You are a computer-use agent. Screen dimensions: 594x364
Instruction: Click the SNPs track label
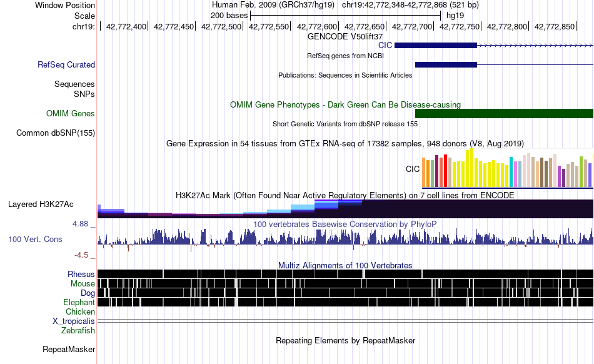click(84, 94)
